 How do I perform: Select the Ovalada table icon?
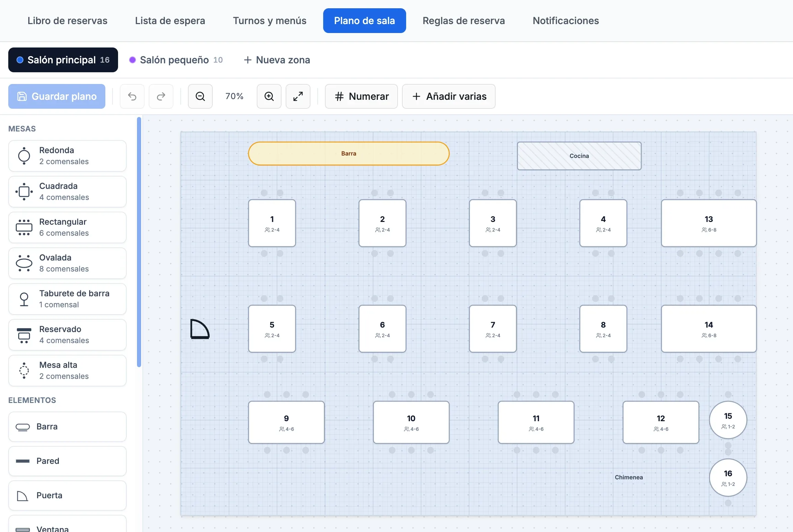[24, 263]
